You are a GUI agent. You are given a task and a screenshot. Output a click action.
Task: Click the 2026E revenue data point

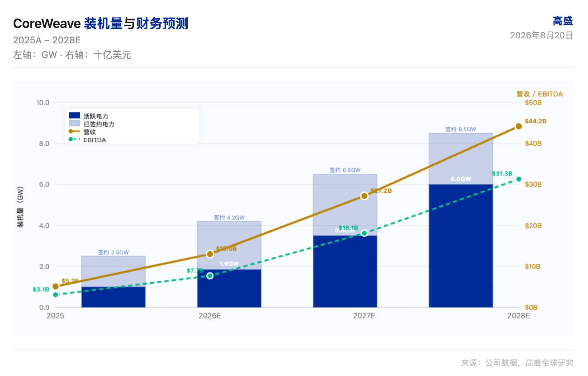pos(210,254)
